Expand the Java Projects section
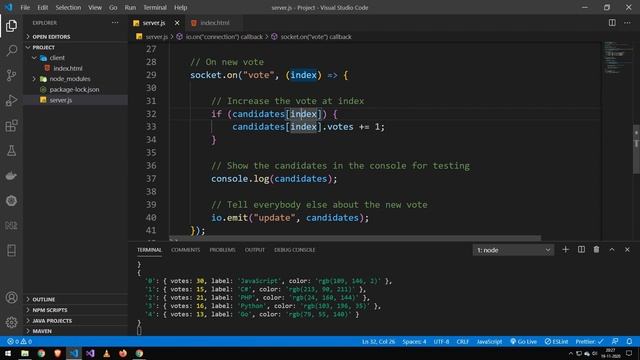 (76, 320)
